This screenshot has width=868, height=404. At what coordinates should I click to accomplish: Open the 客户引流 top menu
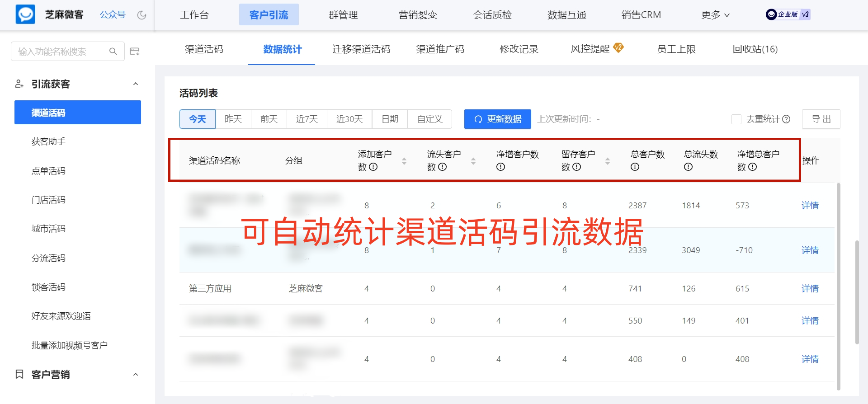[269, 15]
